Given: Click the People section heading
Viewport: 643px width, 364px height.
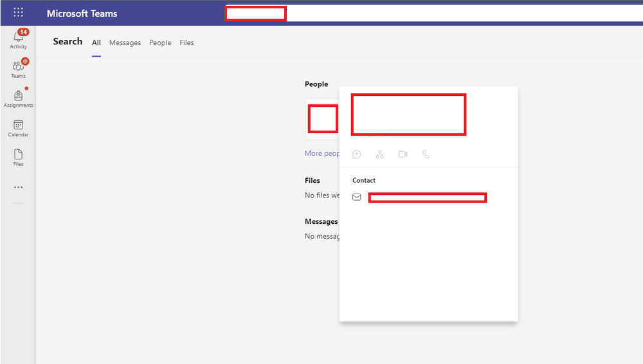Looking at the screenshot, I should pyautogui.click(x=316, y=84).
